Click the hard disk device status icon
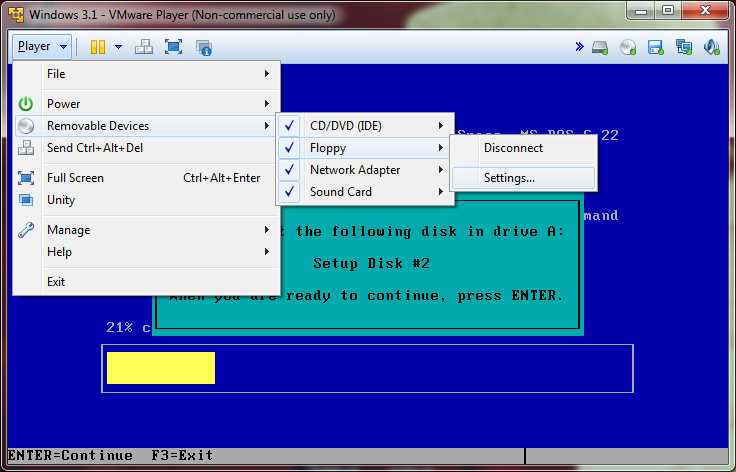736x472 pixels. pos(600,47)
